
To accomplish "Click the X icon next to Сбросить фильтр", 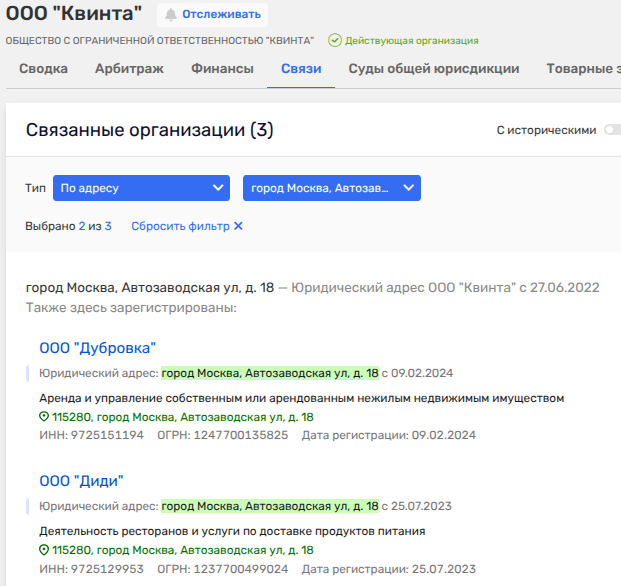I will point(238,226).
